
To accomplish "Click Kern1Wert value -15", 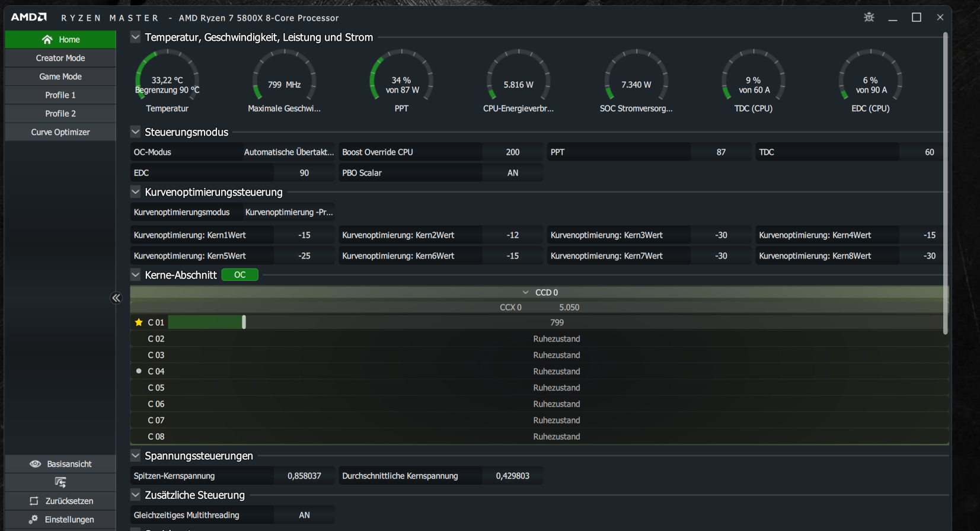I will pos(304,235).
